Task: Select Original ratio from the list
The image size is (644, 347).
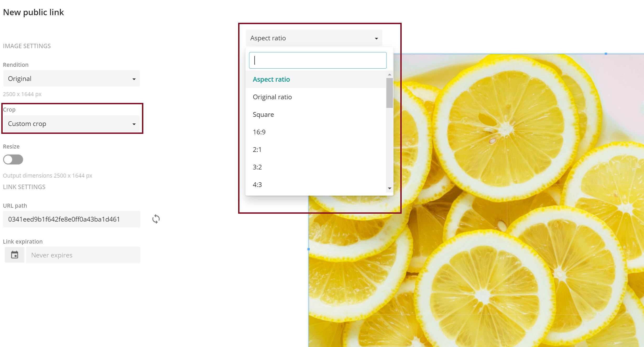Action: point(272,97)
